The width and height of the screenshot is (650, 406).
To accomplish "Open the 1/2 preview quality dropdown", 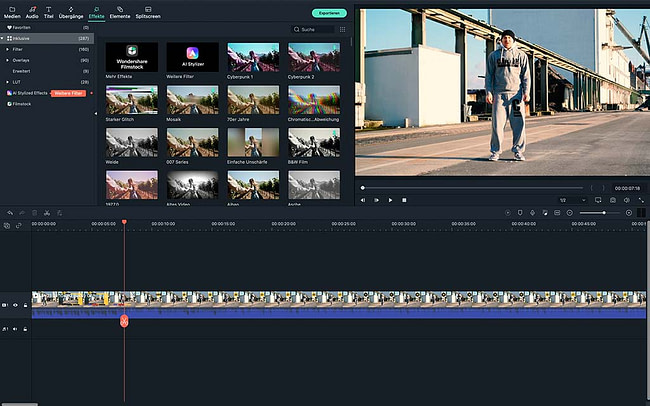I will [x=572, y=200].
